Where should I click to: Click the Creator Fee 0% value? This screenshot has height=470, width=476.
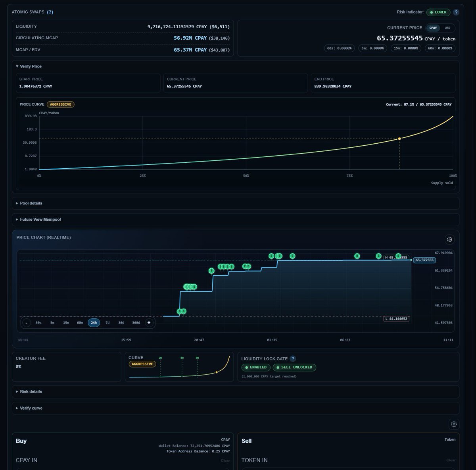click(18, 366)
